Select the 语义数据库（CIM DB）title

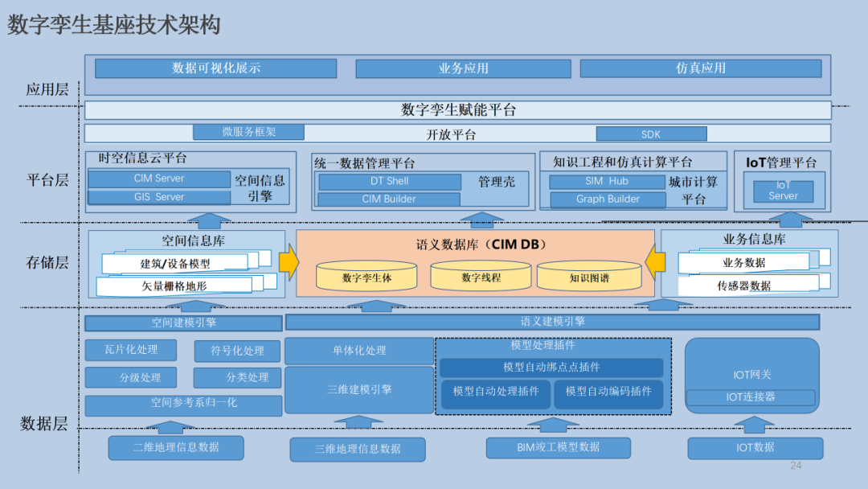(481, 244)
